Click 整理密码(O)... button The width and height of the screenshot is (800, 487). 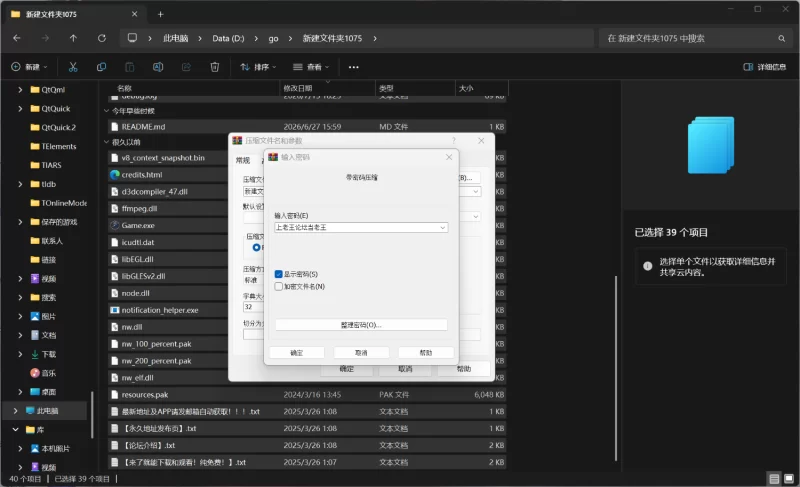(361, 325)
